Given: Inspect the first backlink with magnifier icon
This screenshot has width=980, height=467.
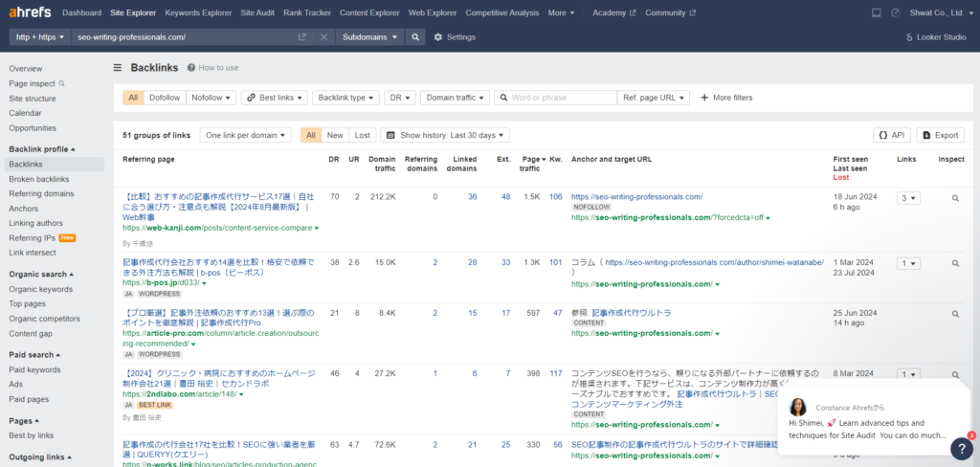Looking at the screenshot, I should point(954,198).
